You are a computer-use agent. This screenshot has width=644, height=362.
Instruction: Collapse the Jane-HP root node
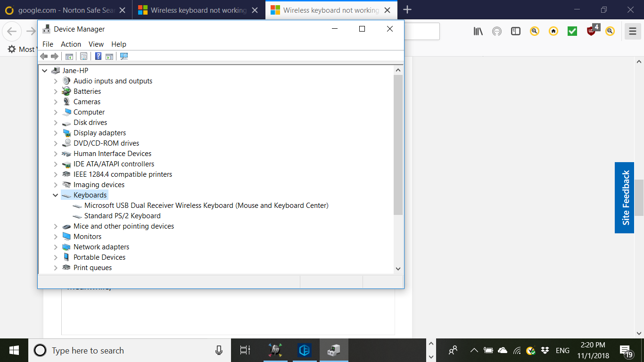click(45, 71)
